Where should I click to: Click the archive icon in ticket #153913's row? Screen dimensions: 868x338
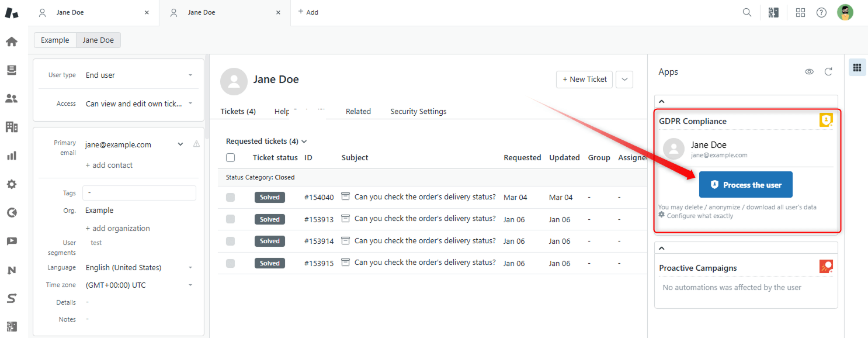pyautogui.click(x=346, y=218)
